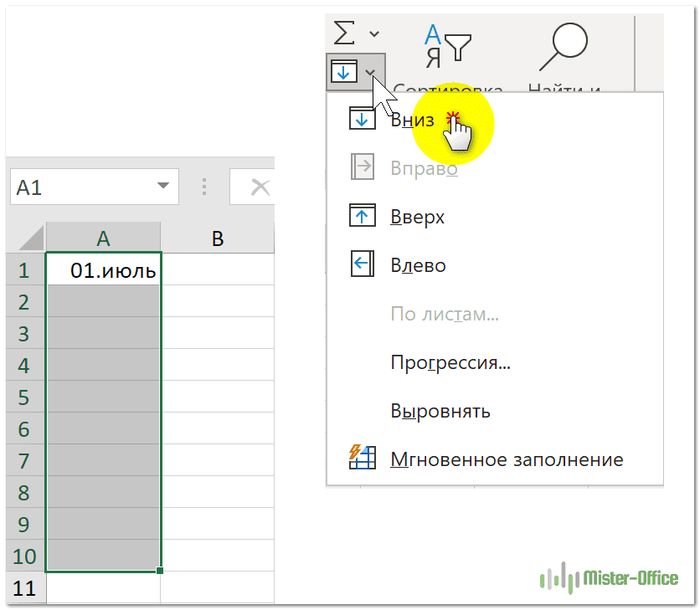The image size is (700, 610).
Task: Click the cancel X in formula bar
Action: [260, 187]
